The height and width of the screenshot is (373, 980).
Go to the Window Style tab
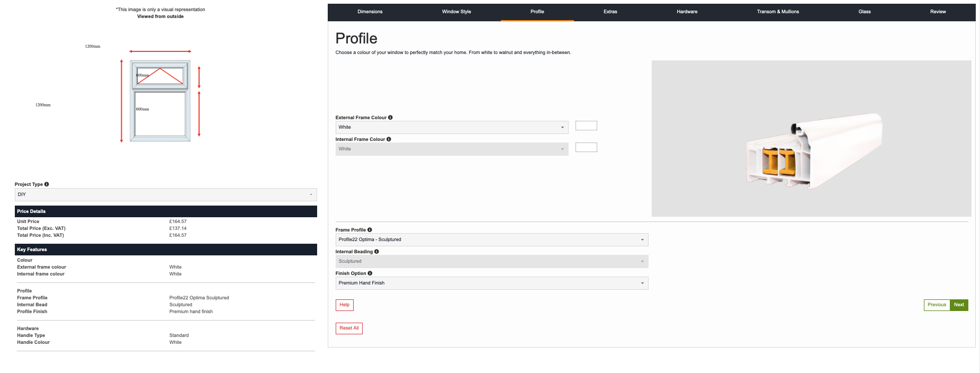456,12
